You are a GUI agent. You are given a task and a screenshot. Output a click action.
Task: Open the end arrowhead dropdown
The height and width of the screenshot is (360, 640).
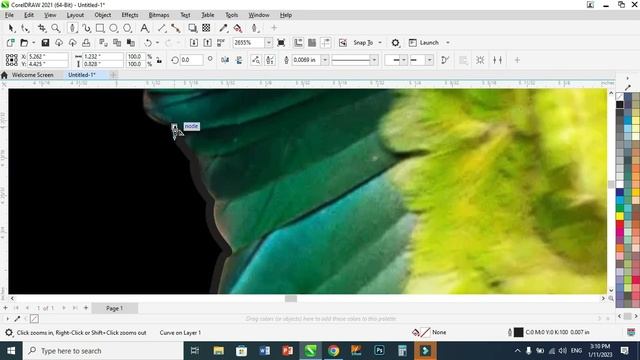tap(429, 60)
